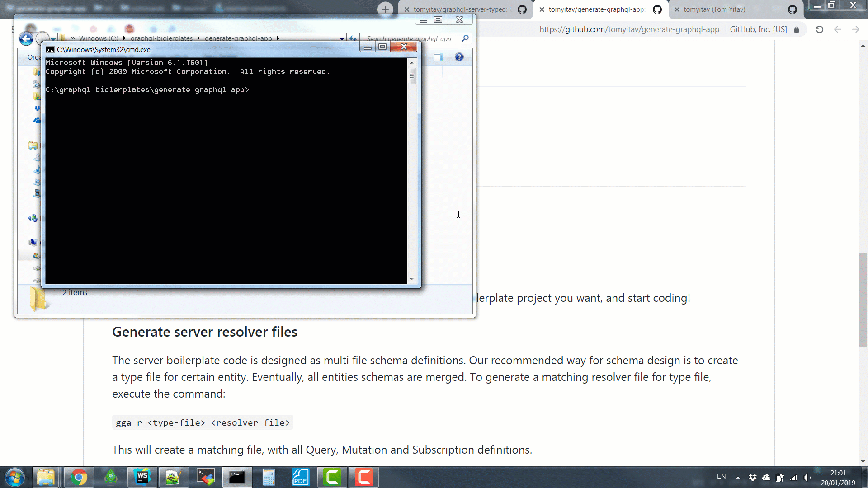
Task: Click the speaker volume tray icon
Action: coord(807,477)
